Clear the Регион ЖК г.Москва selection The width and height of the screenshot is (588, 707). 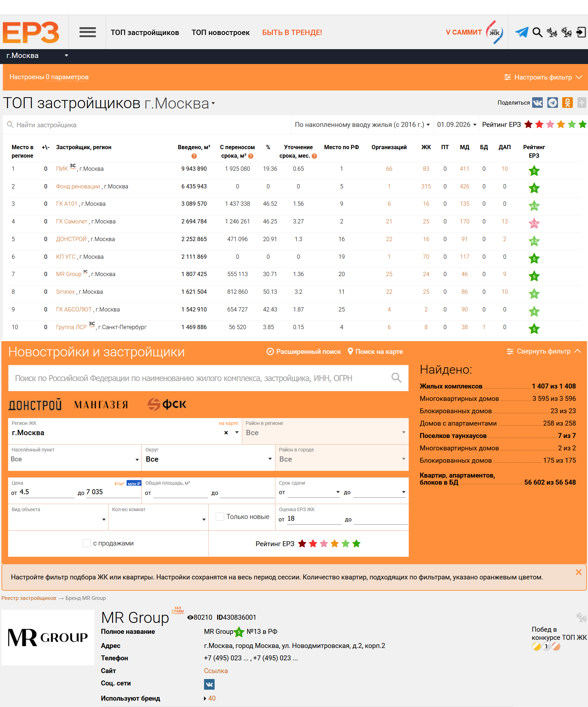pos(226,433)
